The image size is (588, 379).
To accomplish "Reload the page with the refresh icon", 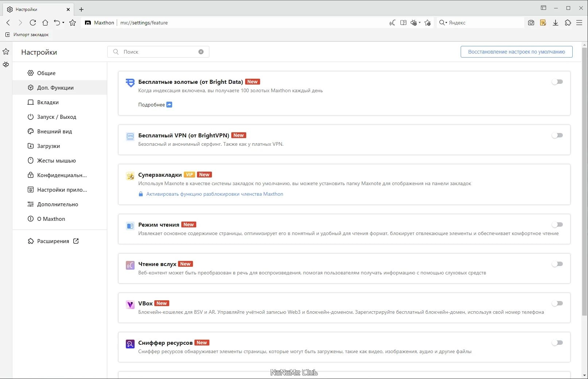I will pyautogui.click(x=33, y=23).
